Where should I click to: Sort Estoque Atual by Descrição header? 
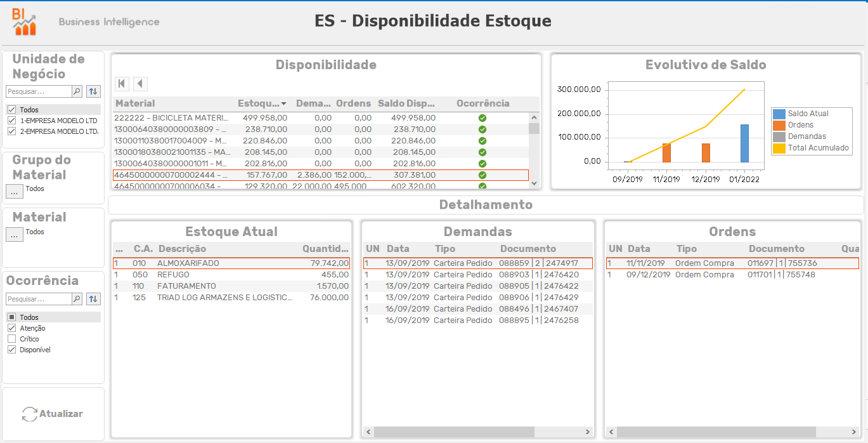(x=182, y=249)
